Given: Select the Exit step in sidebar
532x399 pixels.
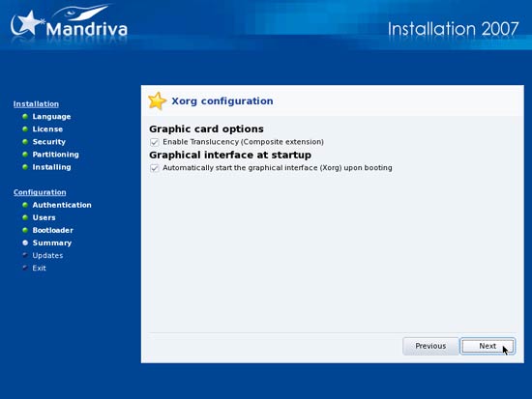Looking at the screenshot, I should point(39,269).
